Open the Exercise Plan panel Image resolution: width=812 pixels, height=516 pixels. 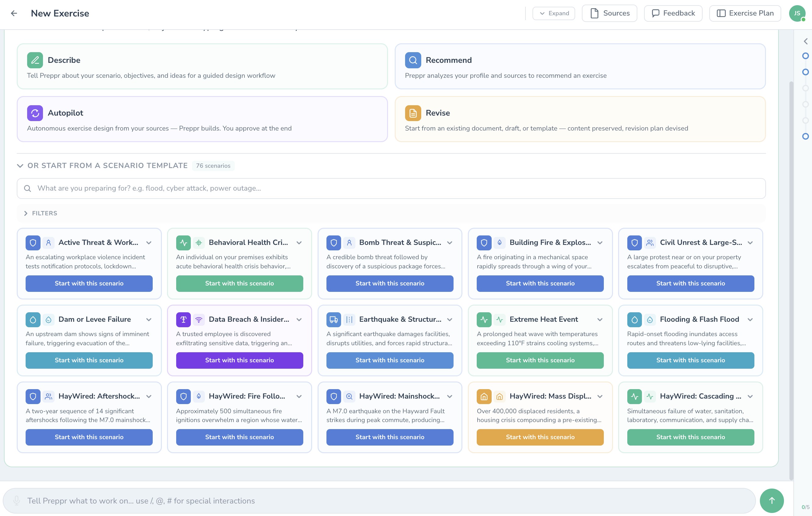745,13
